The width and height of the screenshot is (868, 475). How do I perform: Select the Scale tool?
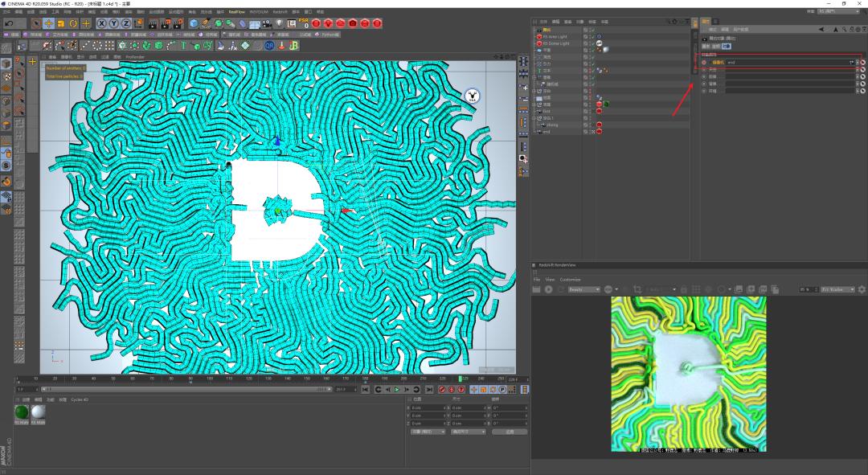coord(59,23)
